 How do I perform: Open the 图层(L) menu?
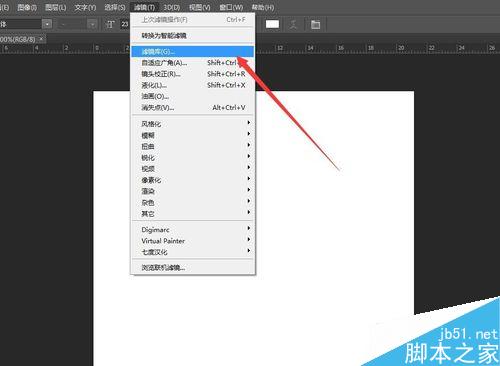coord(56,7)
